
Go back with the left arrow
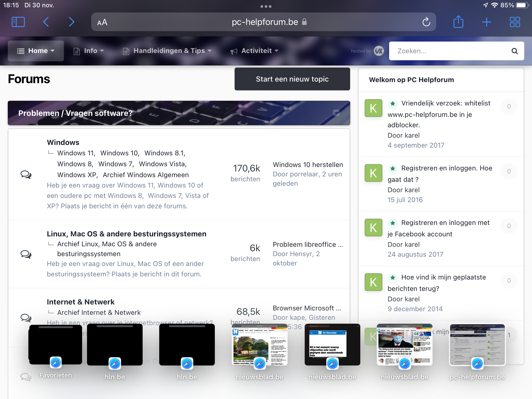(46, 22)
